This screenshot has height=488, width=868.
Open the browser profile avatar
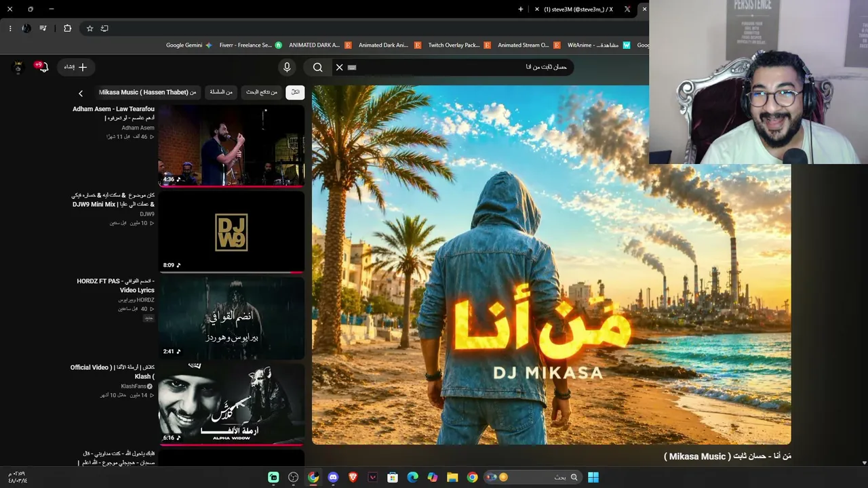click(26, 28)
